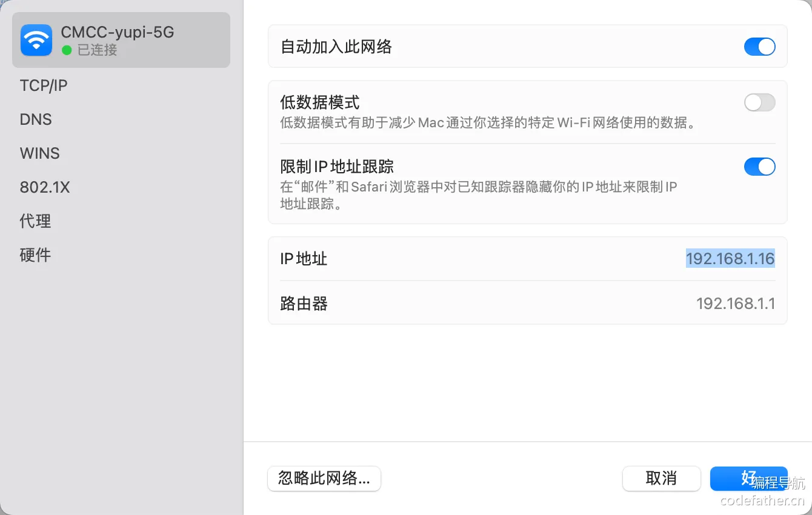Click the 低数据模式 heading text

pyautogui.click(x=320, y=102)
